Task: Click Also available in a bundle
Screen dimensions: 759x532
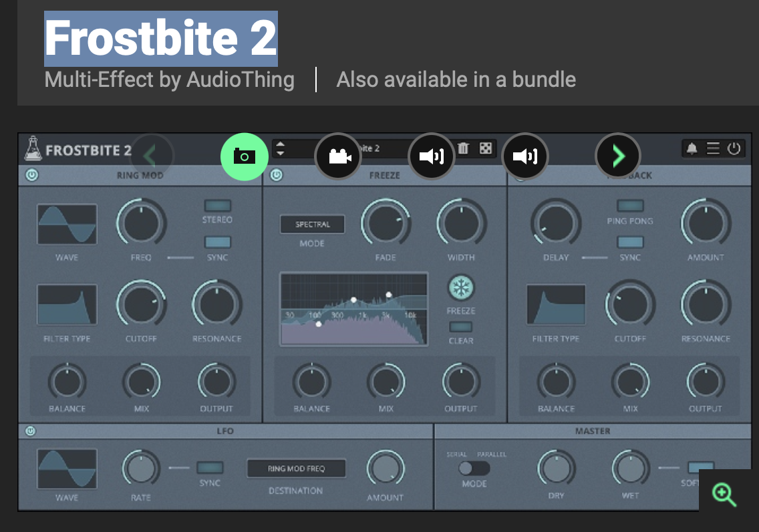Action: pos(456,80)
